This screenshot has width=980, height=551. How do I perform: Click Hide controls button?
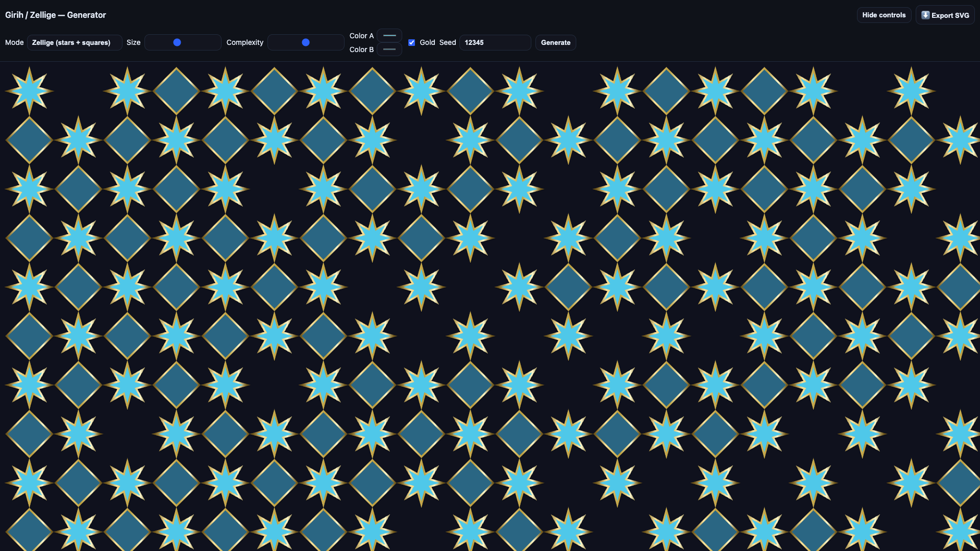(x=884, y=15)
